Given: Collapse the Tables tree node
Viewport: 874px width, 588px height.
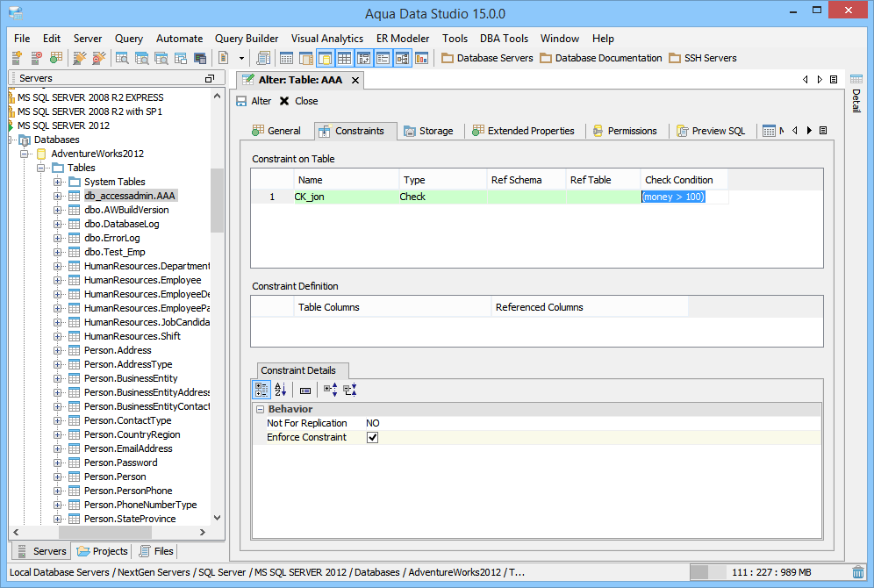Looking at the screenshot, I should click(x=40, y=168).
